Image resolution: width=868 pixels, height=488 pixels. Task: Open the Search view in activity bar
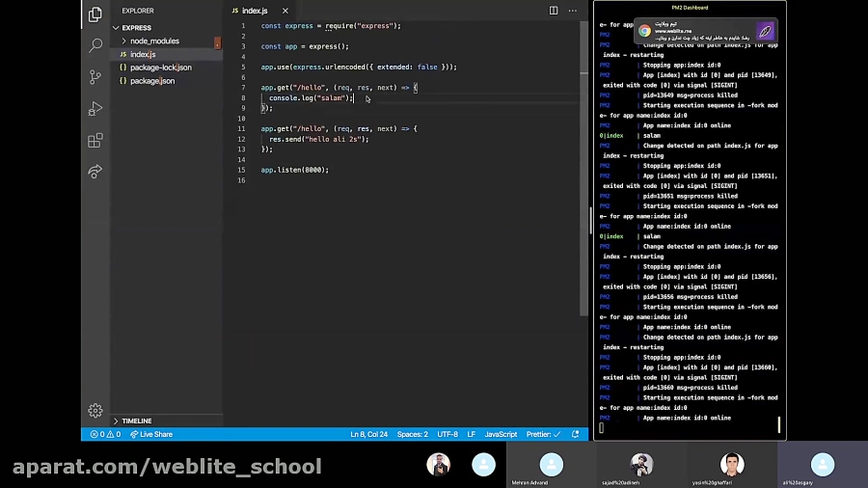coord(95,44)
